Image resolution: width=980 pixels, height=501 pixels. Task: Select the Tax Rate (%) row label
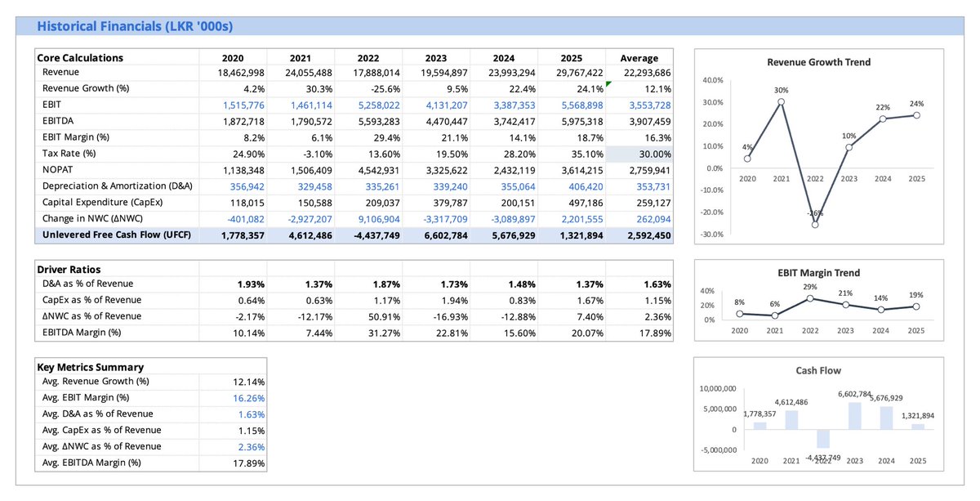[69, 154]
